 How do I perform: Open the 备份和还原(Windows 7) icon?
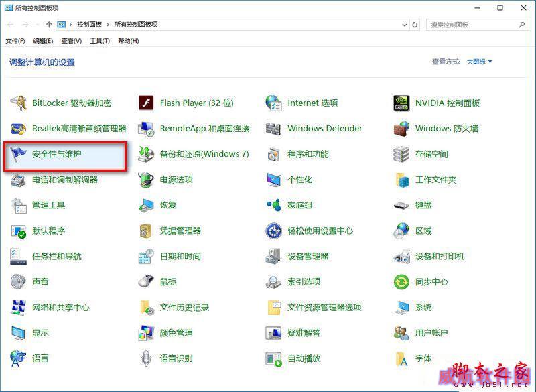click(146, 154)
